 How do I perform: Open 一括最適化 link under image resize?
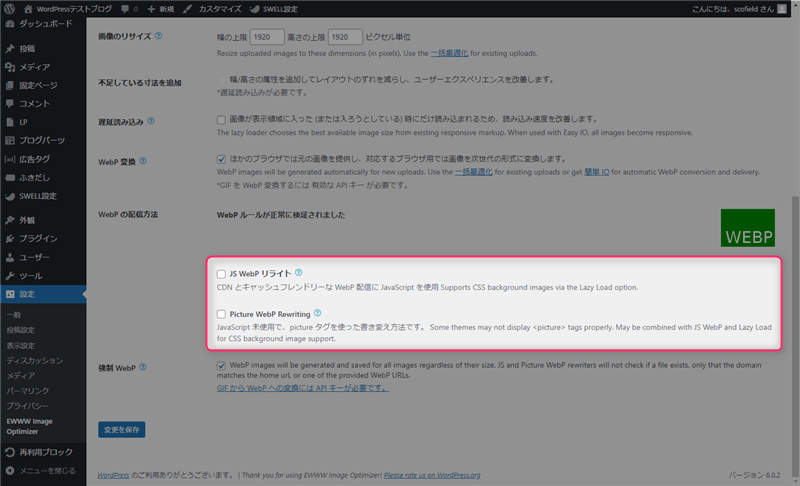point(449,53)
